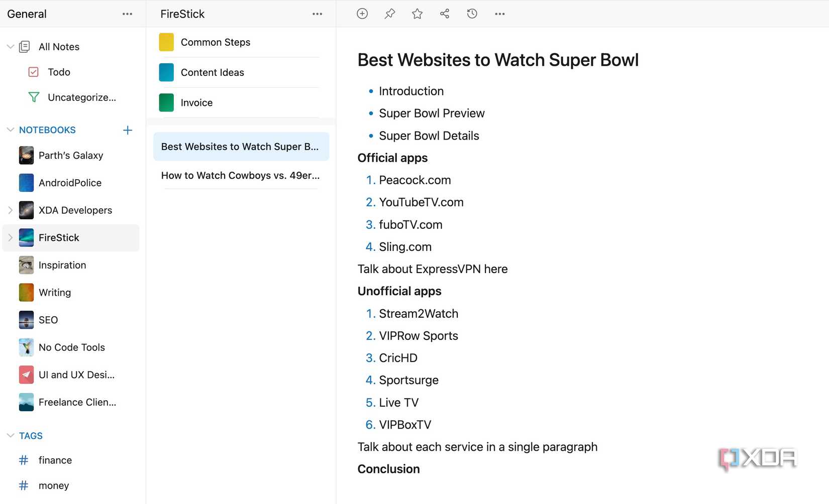Collapse the All Notes section
The width and height of the screenshot is (829, 504).
tap(10, 47)
